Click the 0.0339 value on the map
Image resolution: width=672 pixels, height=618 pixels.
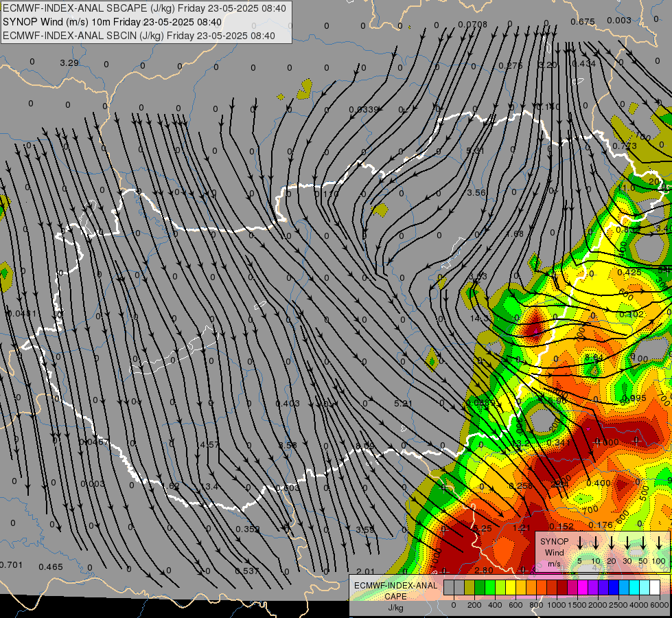point(363,109)
